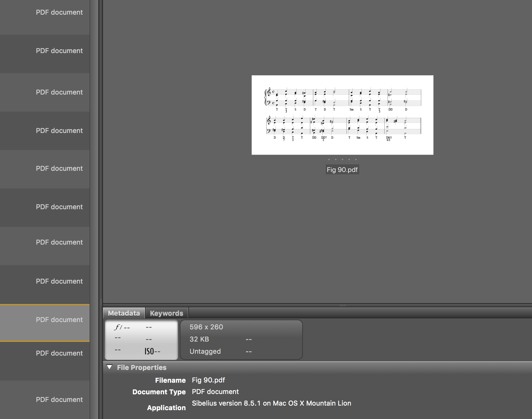
Task: Click the Filename value Fig 90.pdf
Action: 208,380
